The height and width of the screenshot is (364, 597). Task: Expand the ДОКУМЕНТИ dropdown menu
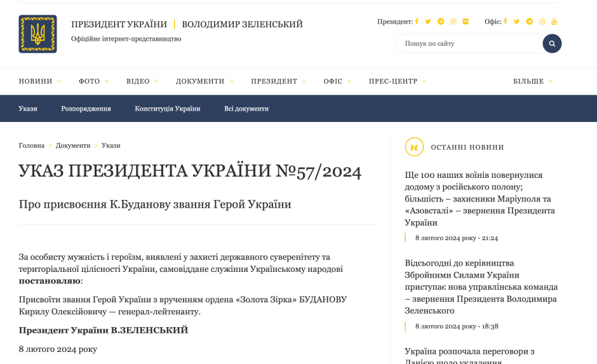pos(205,81)
